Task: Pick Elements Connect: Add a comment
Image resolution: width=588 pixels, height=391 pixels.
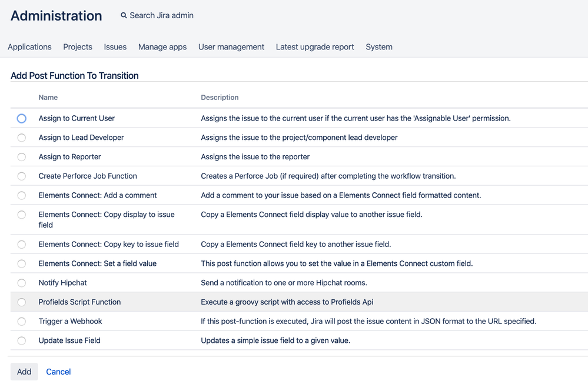Action: coord(21,195)
